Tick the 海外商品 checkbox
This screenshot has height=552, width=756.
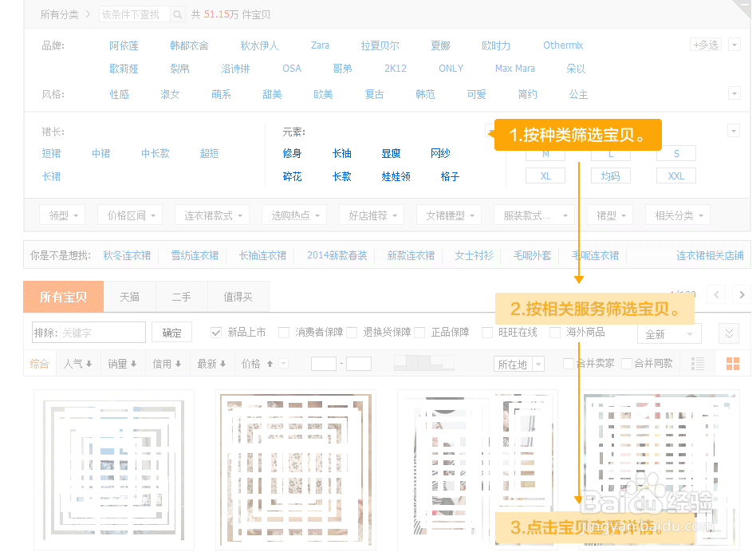[x=555, y=333]
